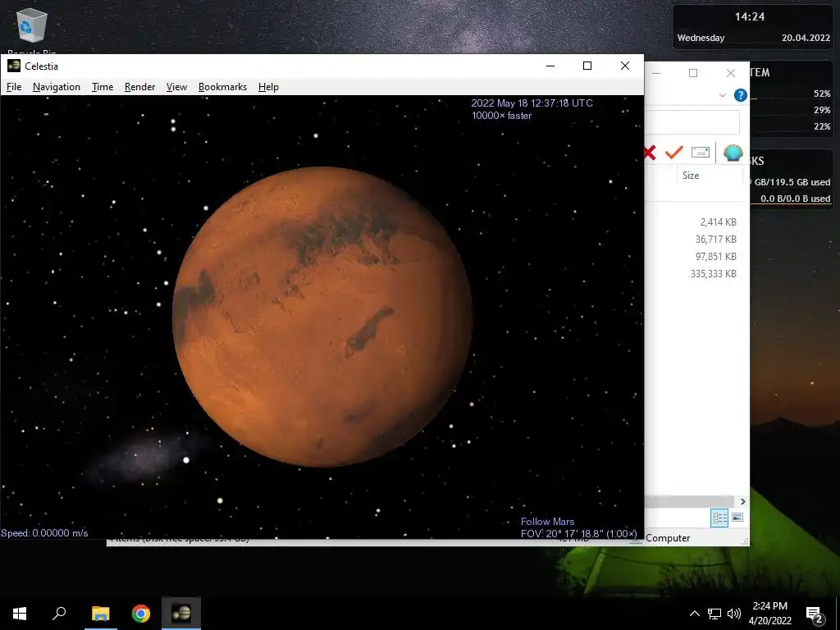The width and height of the screenshot is (840, 630).
Task: Open File Explorer from the taskbar
Action: pyautogui.click(x=100, y=614)
